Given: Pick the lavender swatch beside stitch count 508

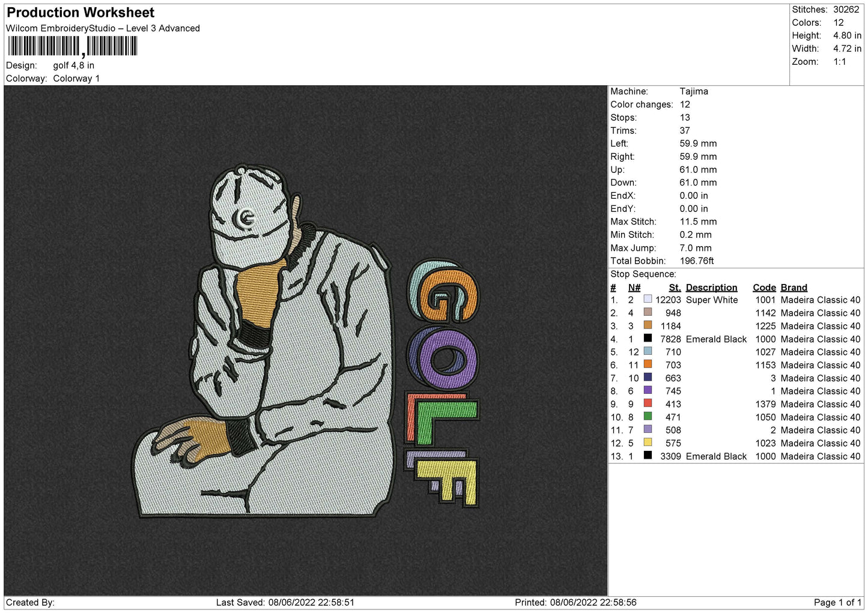Looking at the screenshot, I should 648,429.
